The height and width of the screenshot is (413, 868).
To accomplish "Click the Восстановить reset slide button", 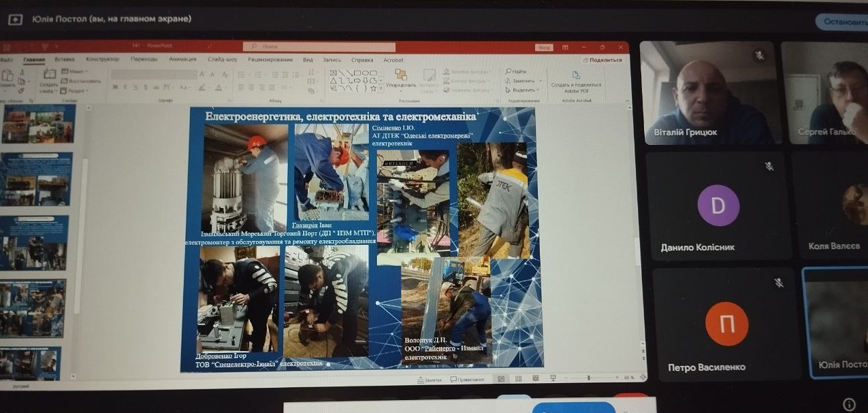I will (x=81, y=81).
